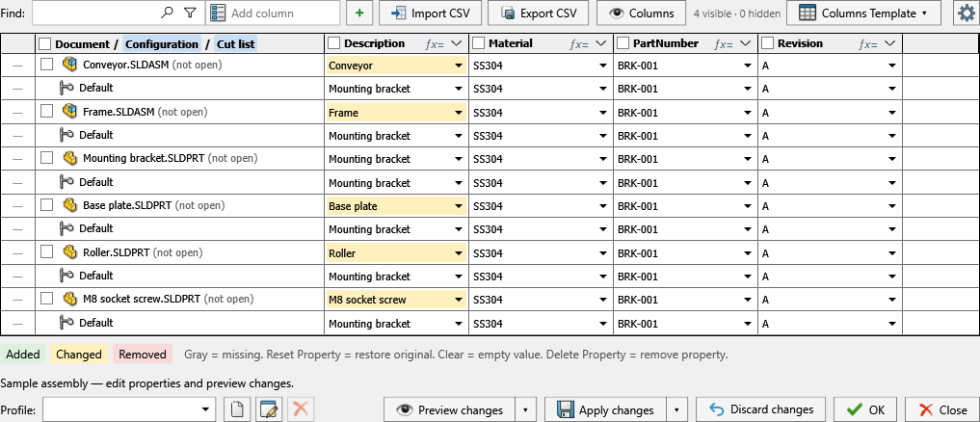Click Discard changes button
Image resolution: width=980 pixels, height=422 pixels.
pos(761,410)
